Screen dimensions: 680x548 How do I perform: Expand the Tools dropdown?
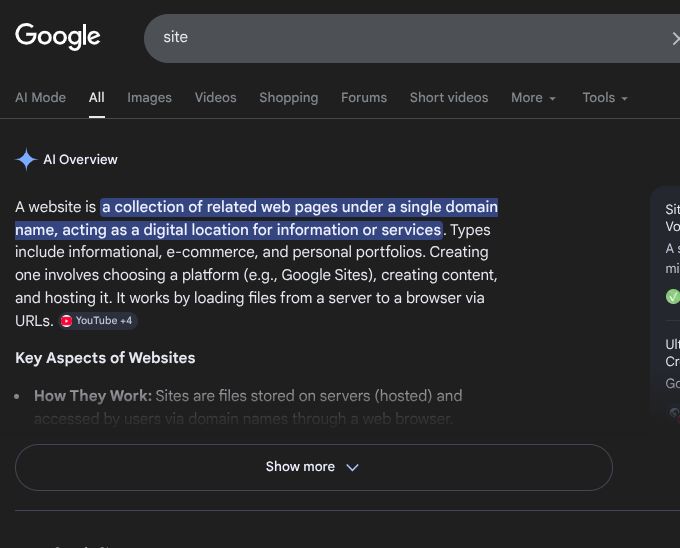(605, 98)
